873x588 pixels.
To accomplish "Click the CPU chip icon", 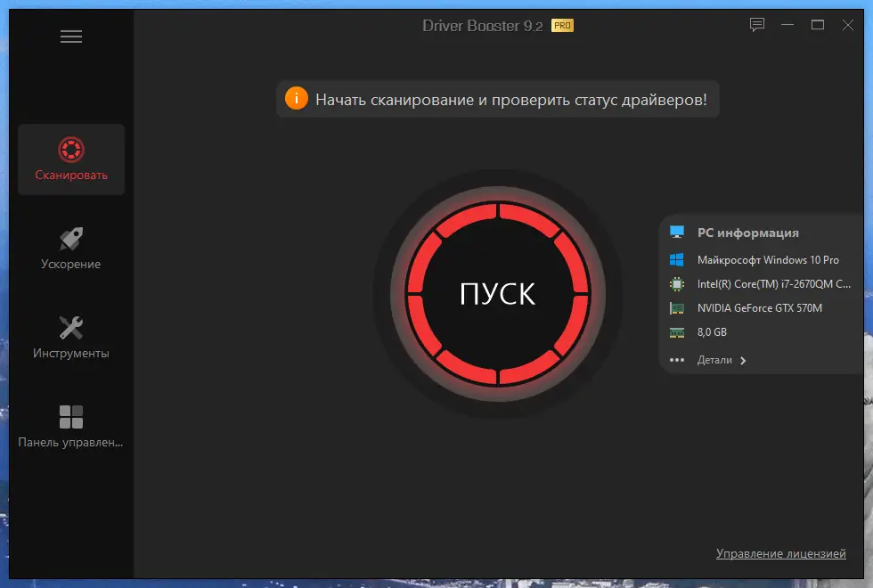I will [x=677, y=284].
